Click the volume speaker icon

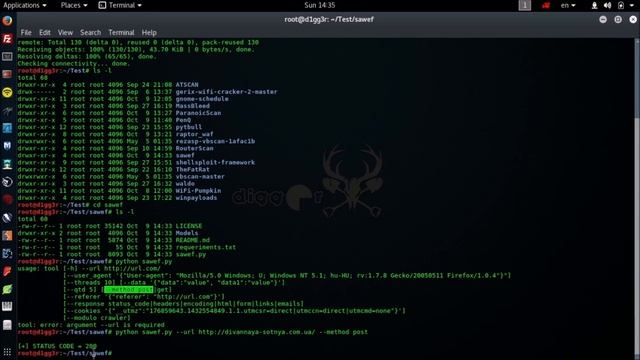click(x=607, y=5)
